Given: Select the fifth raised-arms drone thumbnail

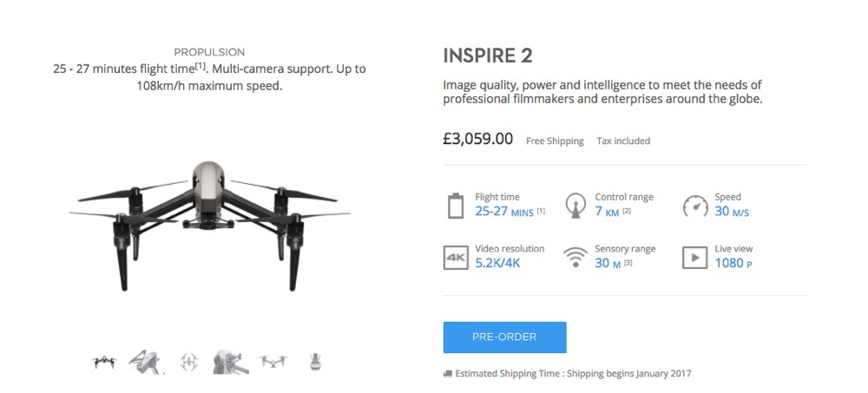Looking at the screenshot, I should pos(273,362).
